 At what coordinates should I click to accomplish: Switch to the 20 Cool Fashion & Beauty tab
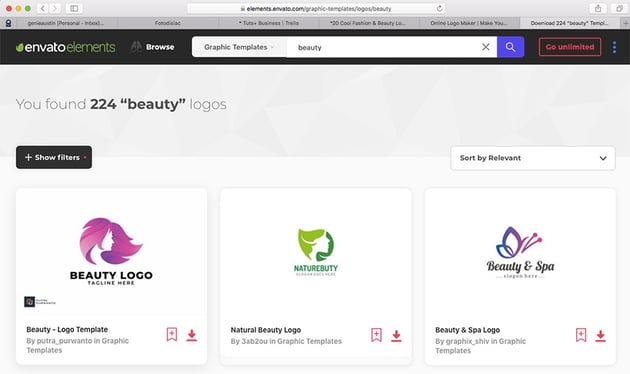(368, 23)
